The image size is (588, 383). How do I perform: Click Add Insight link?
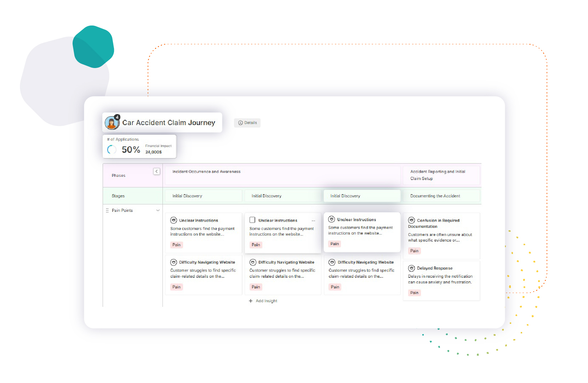point(267,301)
